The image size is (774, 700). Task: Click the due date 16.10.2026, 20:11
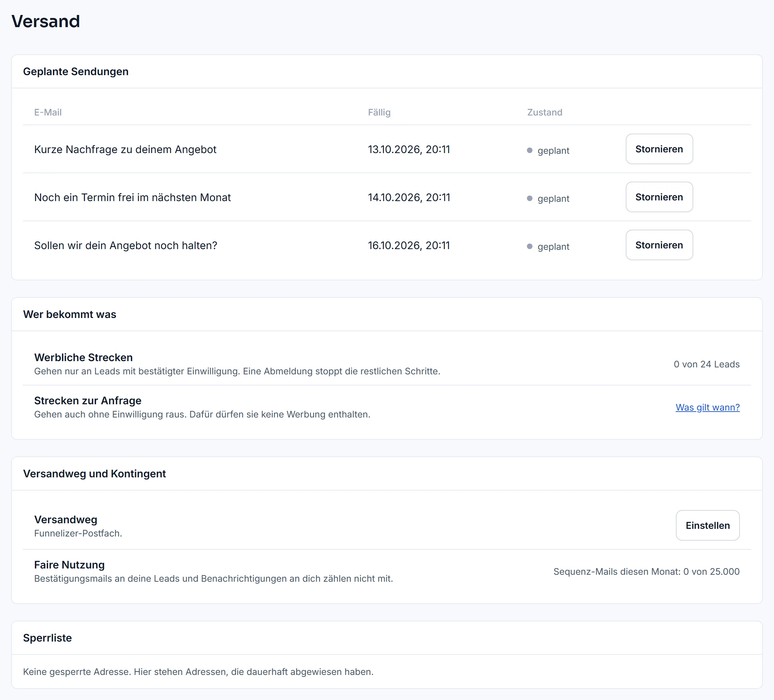click(x=409, y=245)
